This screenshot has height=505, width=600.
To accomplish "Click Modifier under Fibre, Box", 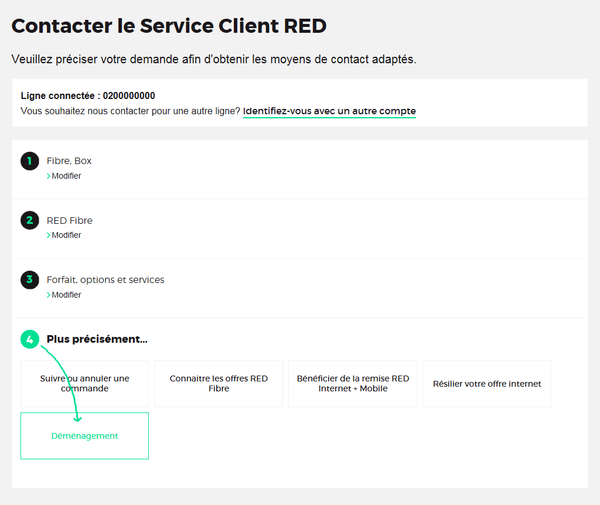I will tap(66, 176).
